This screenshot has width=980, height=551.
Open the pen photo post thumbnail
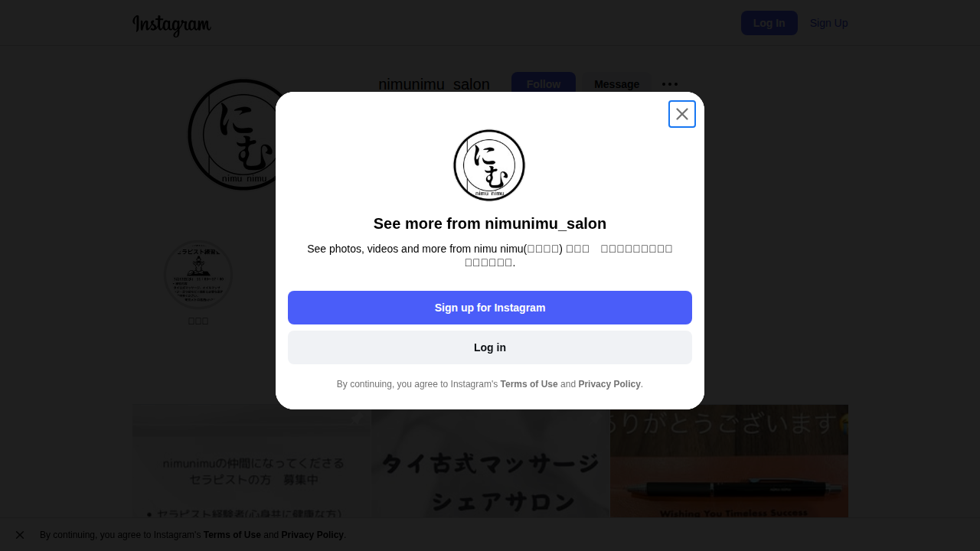(729, 461)
